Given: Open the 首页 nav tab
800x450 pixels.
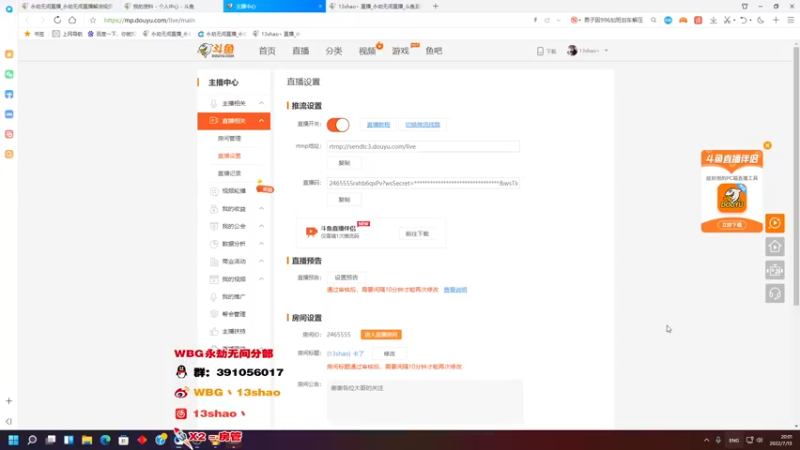Looking at the screenshot, I should click(x=267, y=51).
